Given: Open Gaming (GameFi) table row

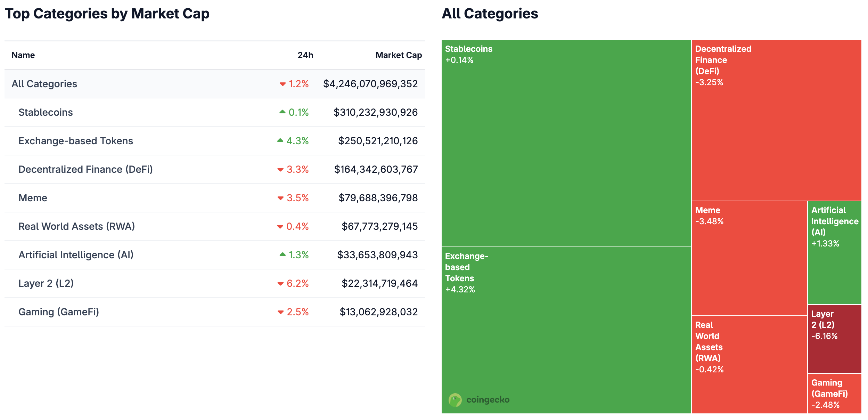Looking at the screenshot, I should 58,312.
